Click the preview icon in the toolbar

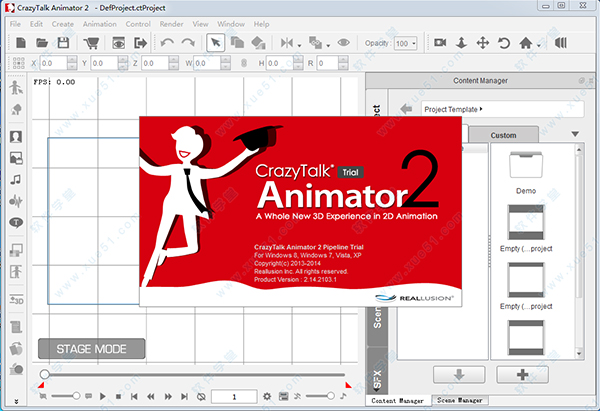119,43
